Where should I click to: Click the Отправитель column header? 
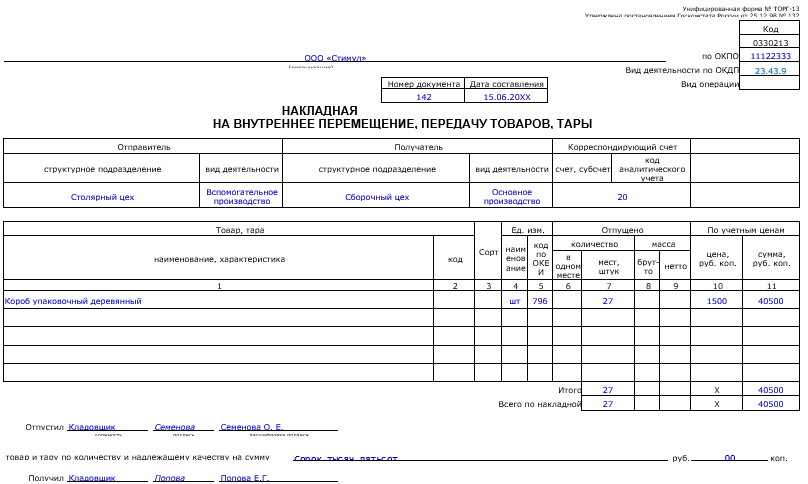pyautogui.click(x=143, y=147)
